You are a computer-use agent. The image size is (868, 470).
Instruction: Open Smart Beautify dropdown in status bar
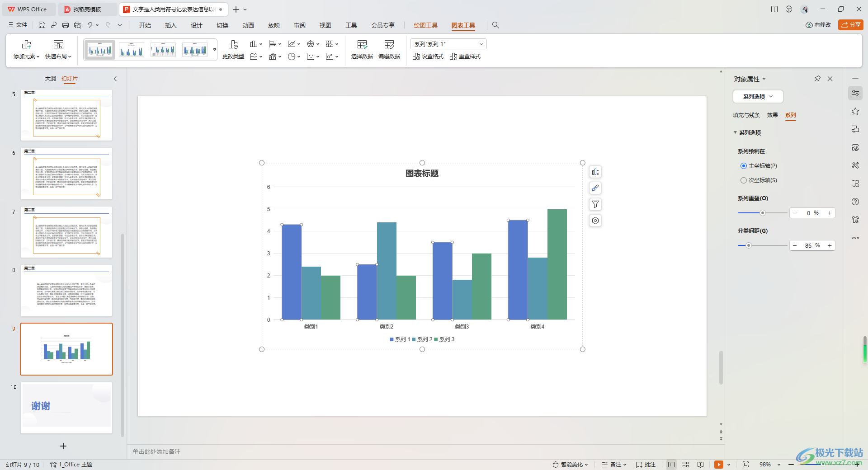point(571,465)
